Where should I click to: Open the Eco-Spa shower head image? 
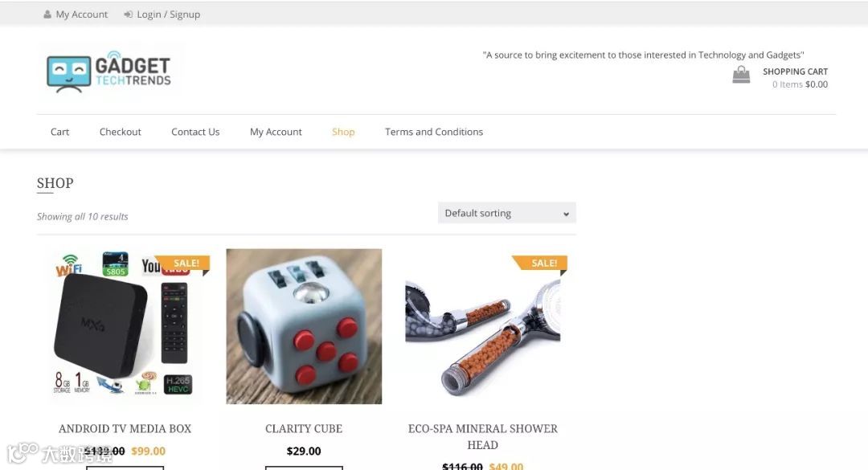(483, 326)
